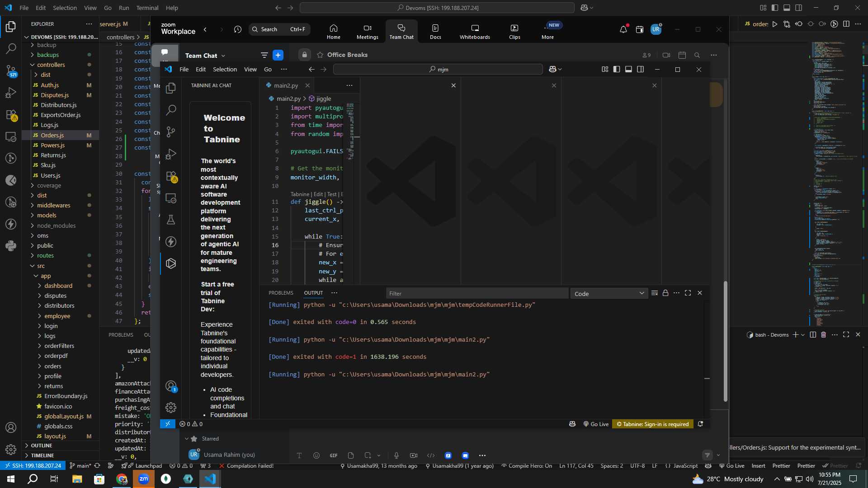Click Compilation Failed! status item

coord(246,466)
